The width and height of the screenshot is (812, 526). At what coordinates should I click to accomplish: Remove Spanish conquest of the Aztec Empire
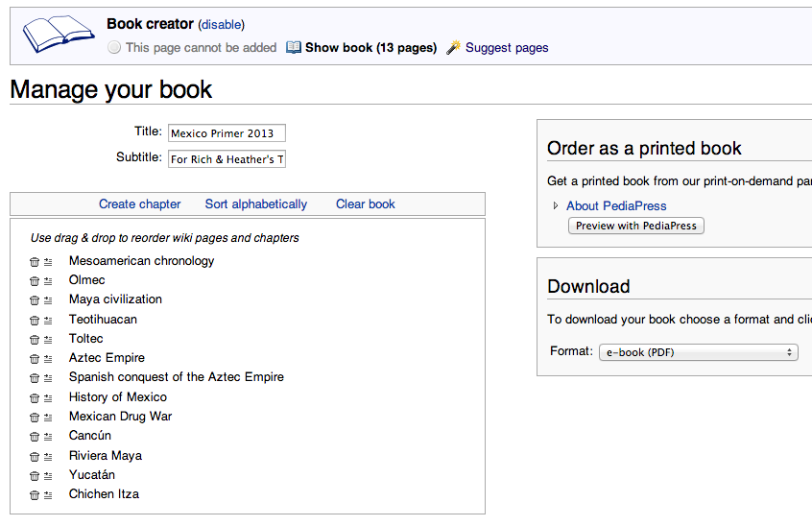click(x=35, y=378)
